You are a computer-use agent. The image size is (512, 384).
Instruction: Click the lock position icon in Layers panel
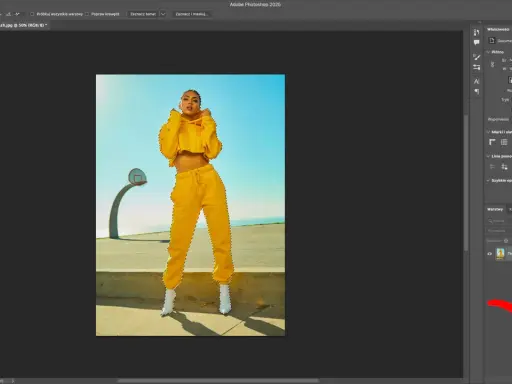coord(506,241)
